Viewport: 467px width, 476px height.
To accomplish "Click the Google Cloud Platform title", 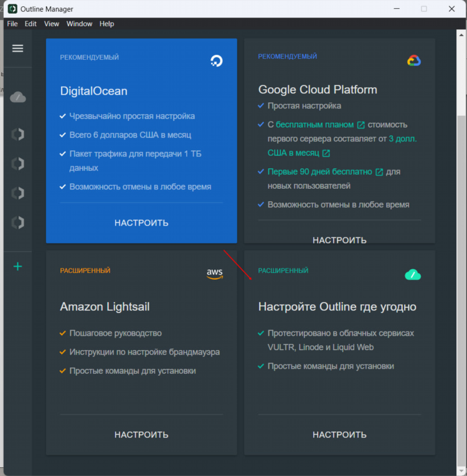I will 318,90.
